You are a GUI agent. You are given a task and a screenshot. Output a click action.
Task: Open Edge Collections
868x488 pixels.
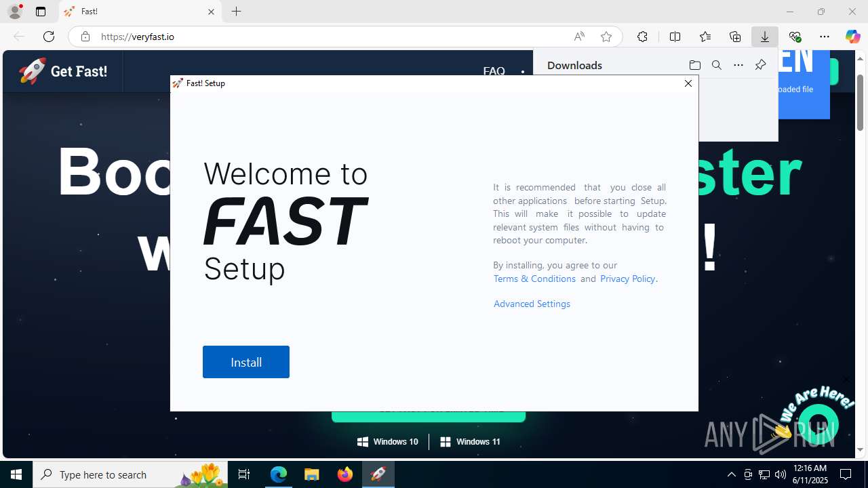click(x=735, y=37)
